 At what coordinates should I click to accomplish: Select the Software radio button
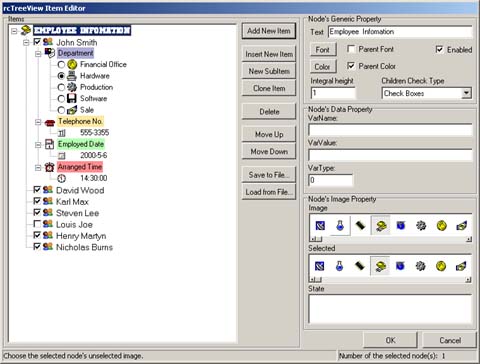(x=61, y=99)
